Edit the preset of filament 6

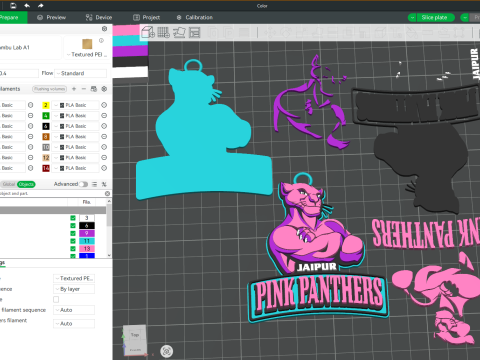(x=104, y=126)
